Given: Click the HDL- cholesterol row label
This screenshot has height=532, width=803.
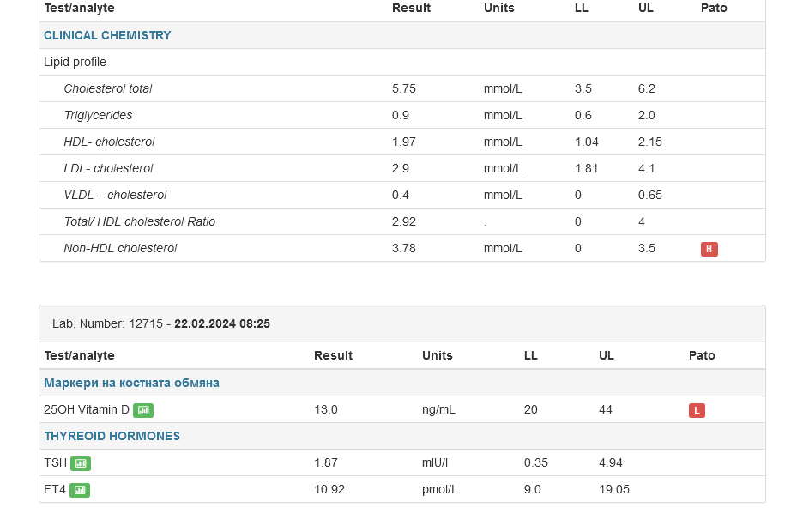Looking at the screenshot, I should click(x=109, y=142).
